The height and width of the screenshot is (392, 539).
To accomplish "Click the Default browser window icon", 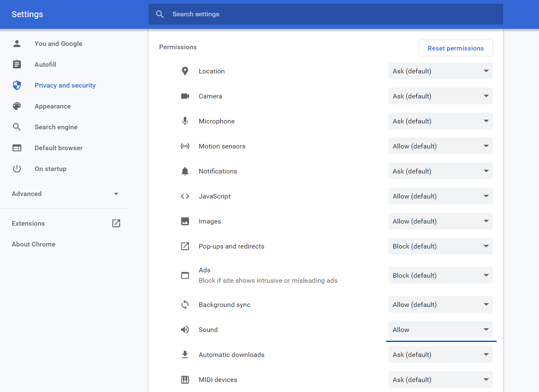I will pos(17,148).
